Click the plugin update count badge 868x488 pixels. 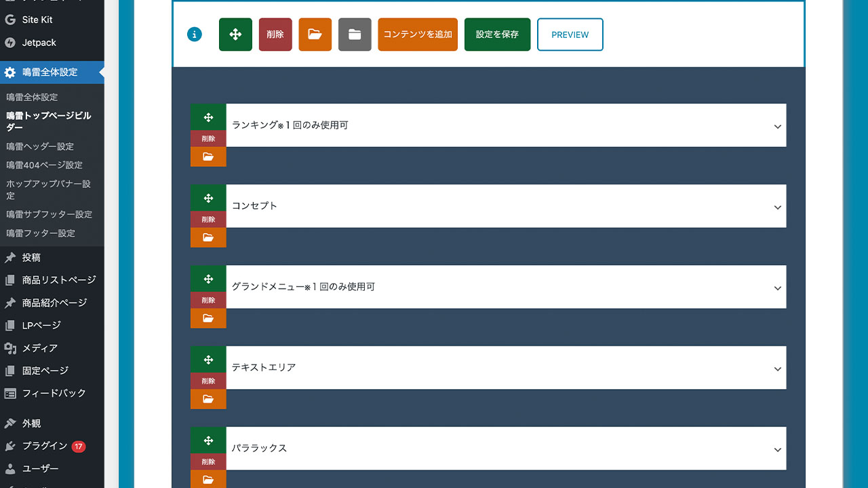coord(79,446)
